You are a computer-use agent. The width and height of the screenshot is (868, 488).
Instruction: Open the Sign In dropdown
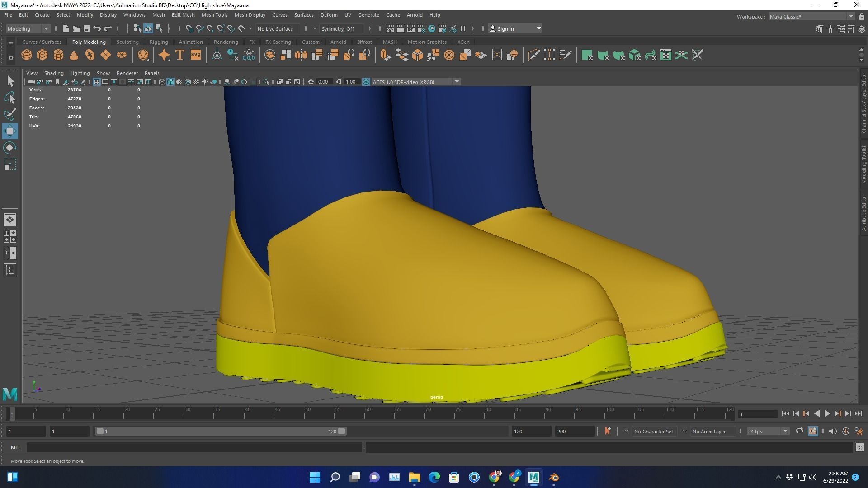pos(515,28)
